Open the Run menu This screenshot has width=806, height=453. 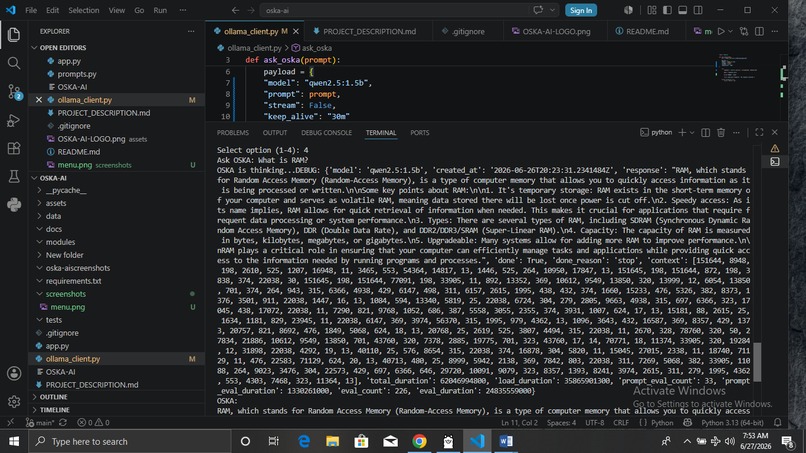(160, 10)
